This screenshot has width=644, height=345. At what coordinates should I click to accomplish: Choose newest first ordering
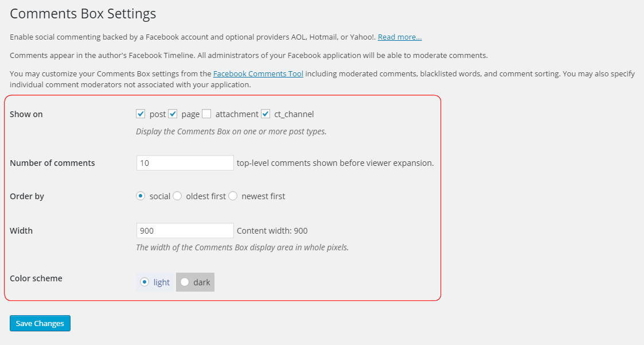tap(233, 196)
